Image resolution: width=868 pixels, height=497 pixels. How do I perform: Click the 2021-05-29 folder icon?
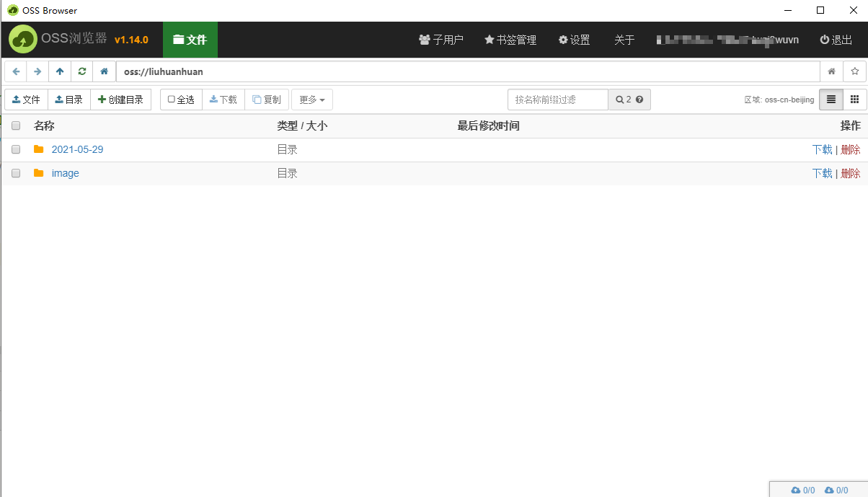point(39,149)
